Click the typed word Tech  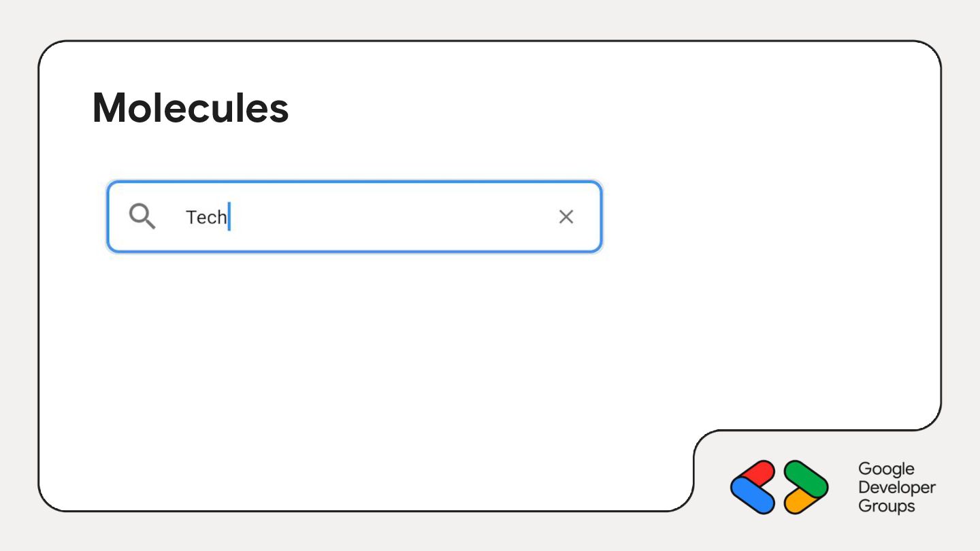coord(206,217)
